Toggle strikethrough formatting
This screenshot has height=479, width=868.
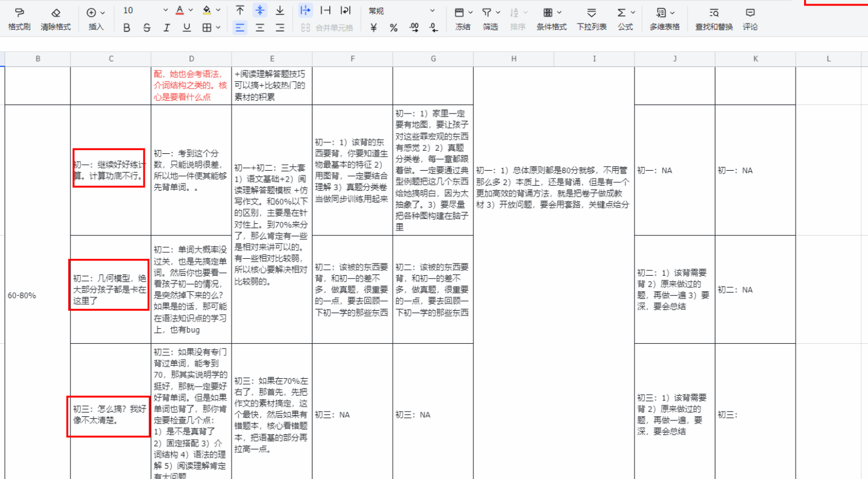(x=147, y=28)
